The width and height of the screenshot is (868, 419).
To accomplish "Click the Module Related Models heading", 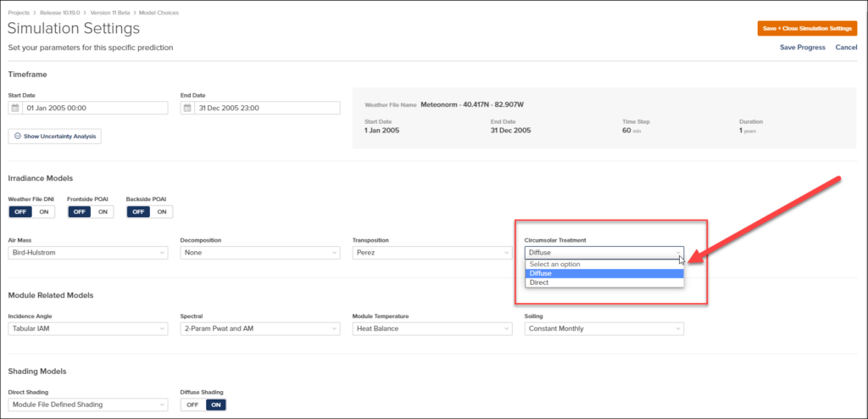I will coord(50,295).
